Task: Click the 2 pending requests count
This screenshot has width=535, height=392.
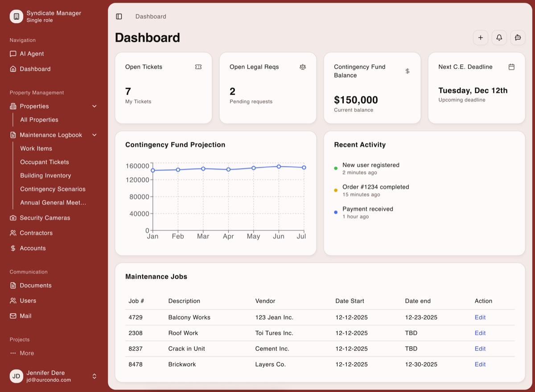Action: pyautogui.click(x=232, y=91)
